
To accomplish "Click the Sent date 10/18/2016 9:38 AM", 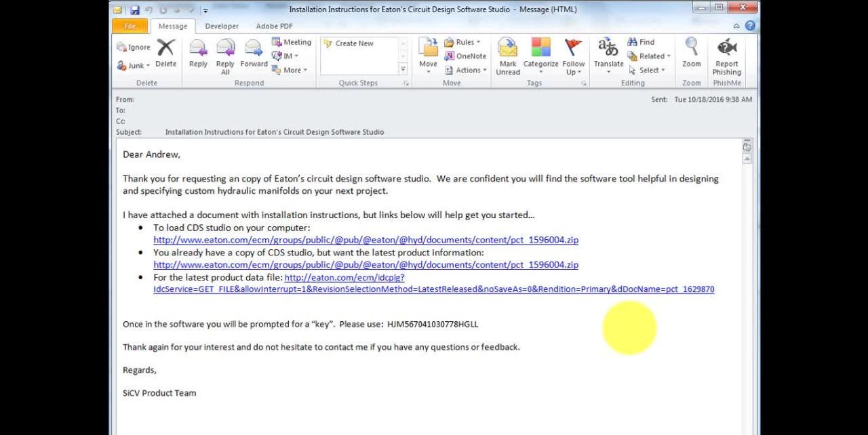I will [713, 100].
